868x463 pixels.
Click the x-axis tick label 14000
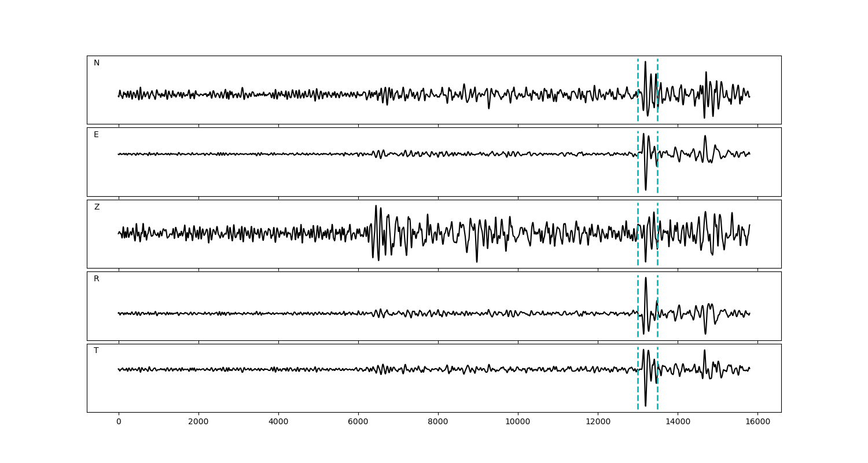coord(678,422)
